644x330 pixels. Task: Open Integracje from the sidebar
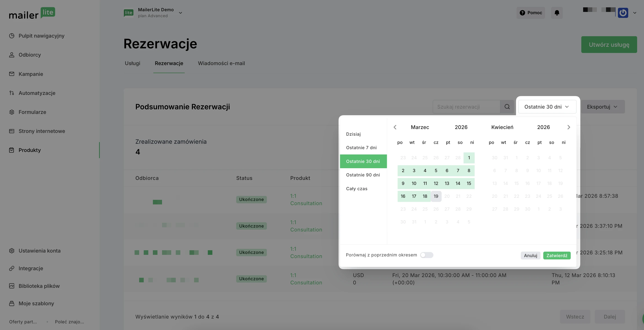[x=31, y=268]
